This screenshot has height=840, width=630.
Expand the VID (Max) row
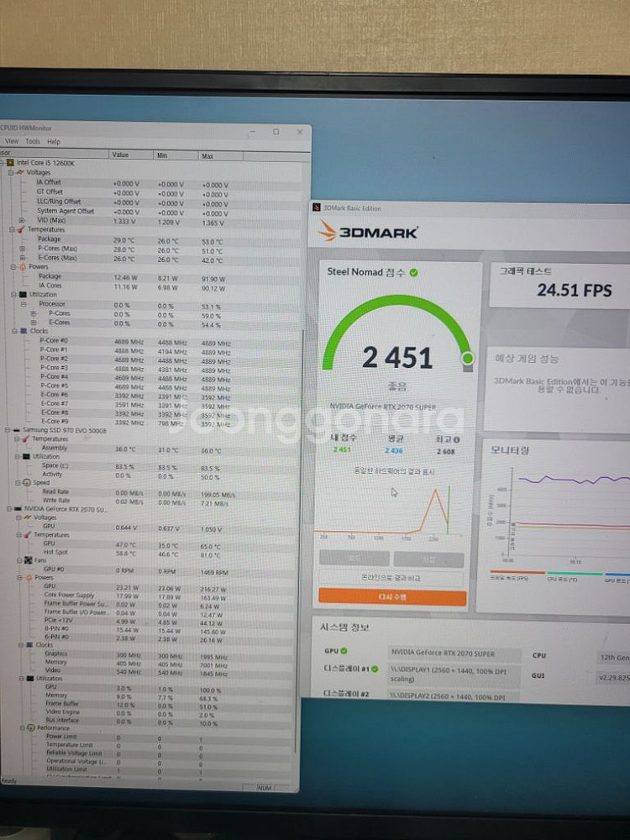tap(22, 220)
